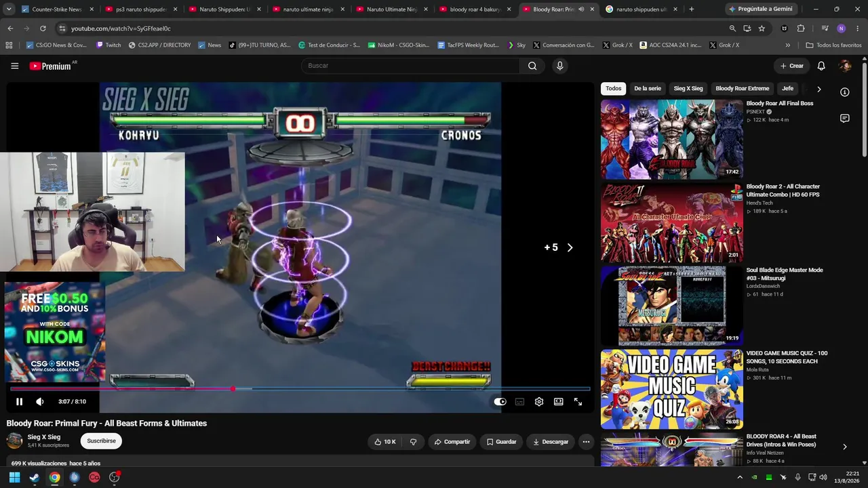Open the Soul Blade Edge Master Mode thumbnail
The height and width of the screenshot is (488, 868).
(671, 306)
